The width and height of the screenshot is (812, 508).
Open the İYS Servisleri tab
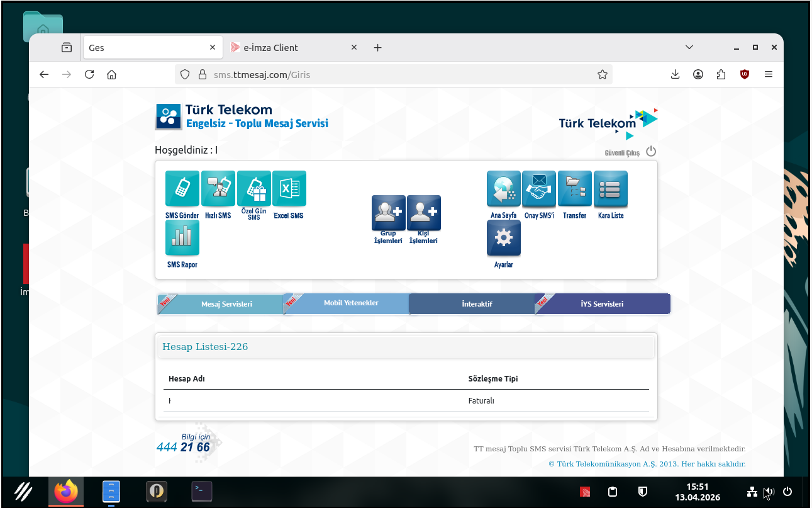pyautogui.click(x=602, y=304)
